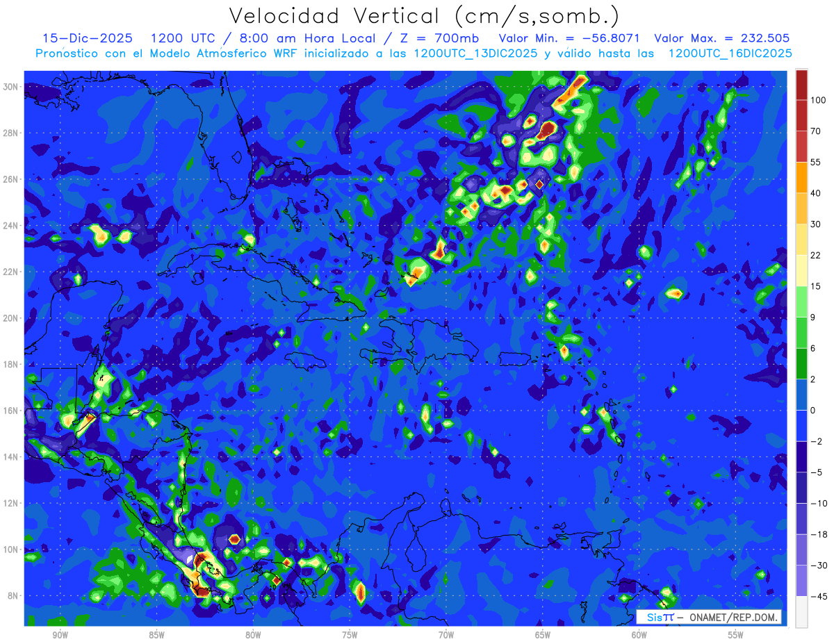This screenshot has width=834, height=644.
Task: Click the 60W longitude axis label
Action: (639, 635)
